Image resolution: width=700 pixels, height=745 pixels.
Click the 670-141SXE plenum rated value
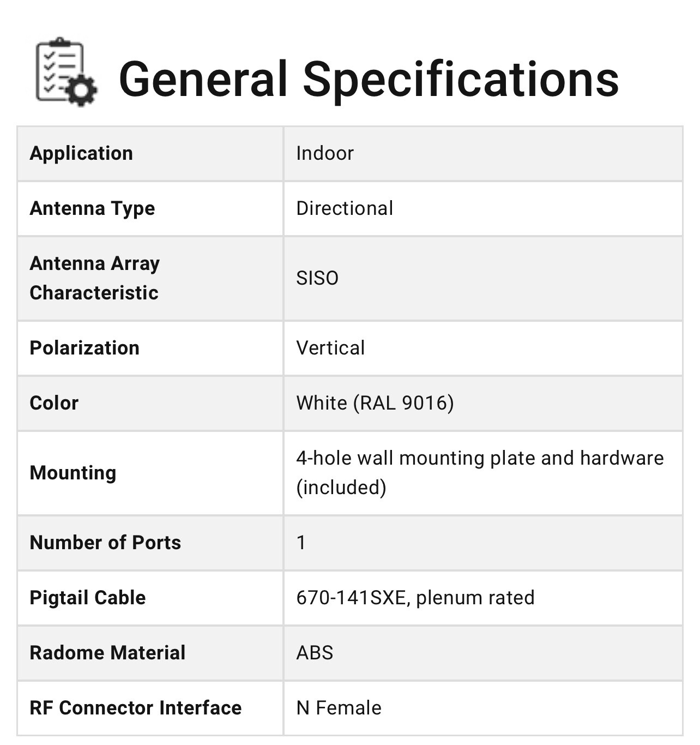coord(415,598)
